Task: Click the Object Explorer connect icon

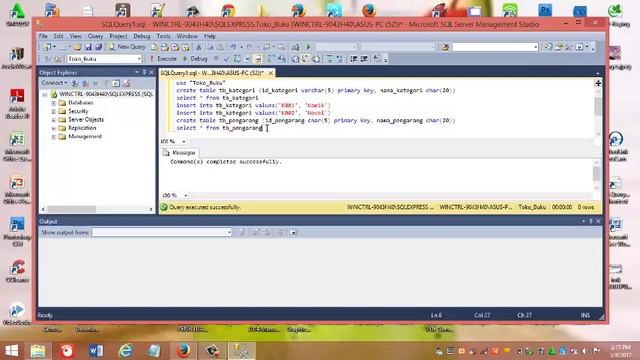Action: click(x=75, y=83)
